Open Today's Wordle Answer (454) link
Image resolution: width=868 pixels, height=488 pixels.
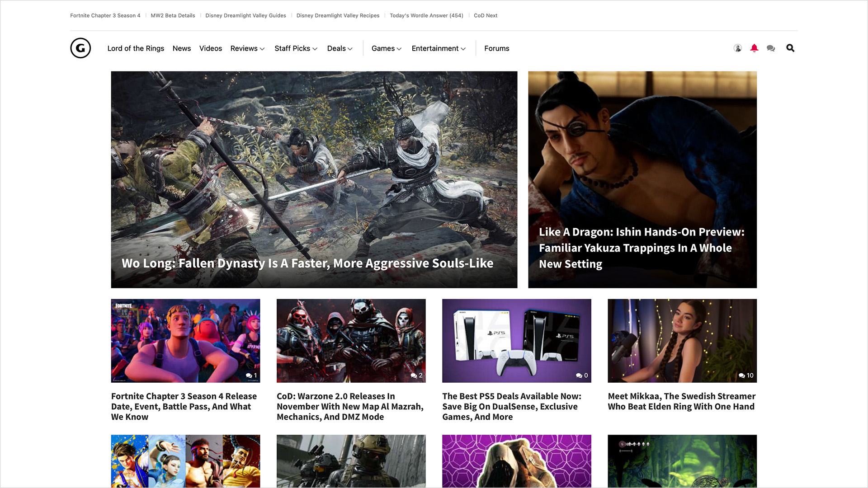click(426, 15)
